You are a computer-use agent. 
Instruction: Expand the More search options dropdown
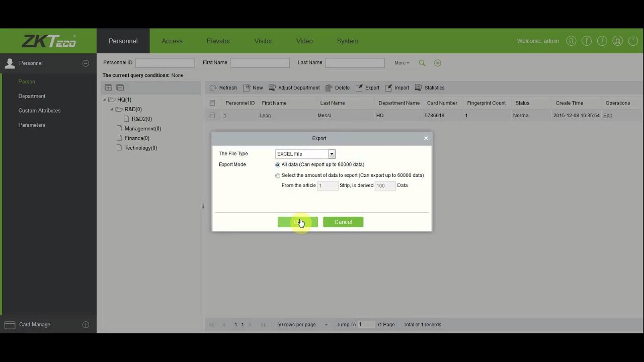[402, 63]
